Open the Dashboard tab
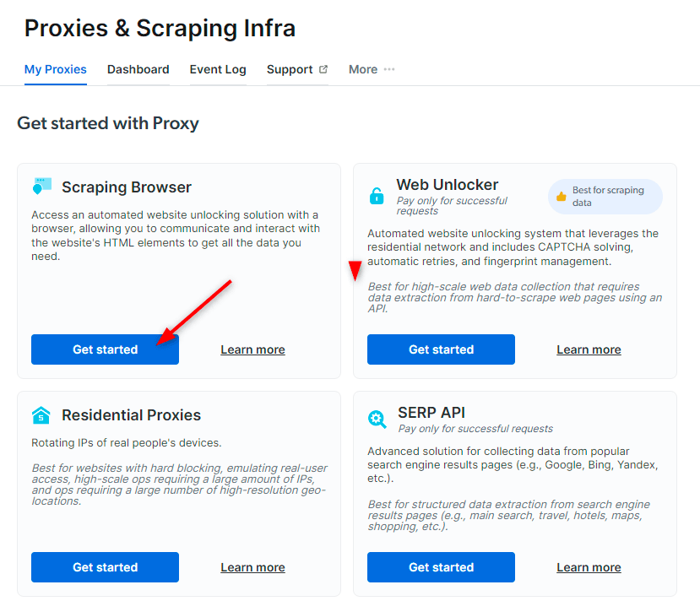Image resolution: width=700 pixels, height=601 pixels. click(138, 69)
